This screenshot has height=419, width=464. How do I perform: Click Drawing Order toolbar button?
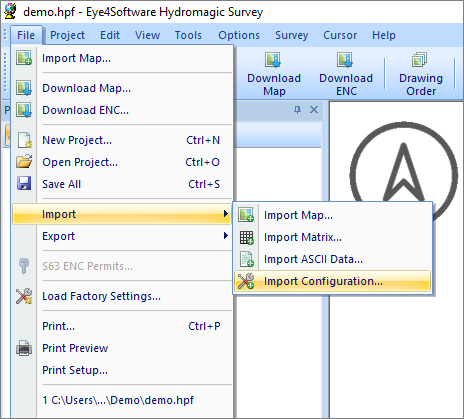(421, 74)
